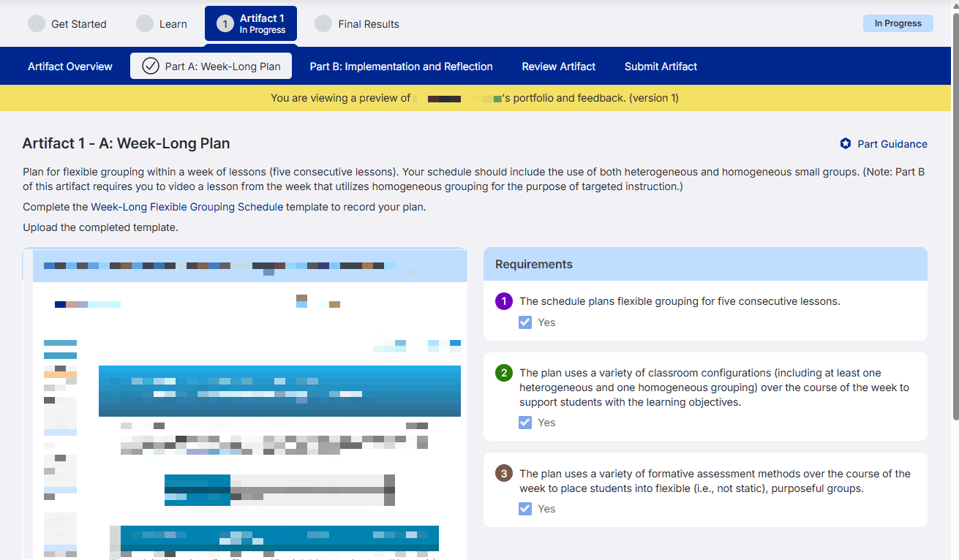Open the Part Guidance link
Viewport: 959px width, 560px height.
tap(884, 144)
